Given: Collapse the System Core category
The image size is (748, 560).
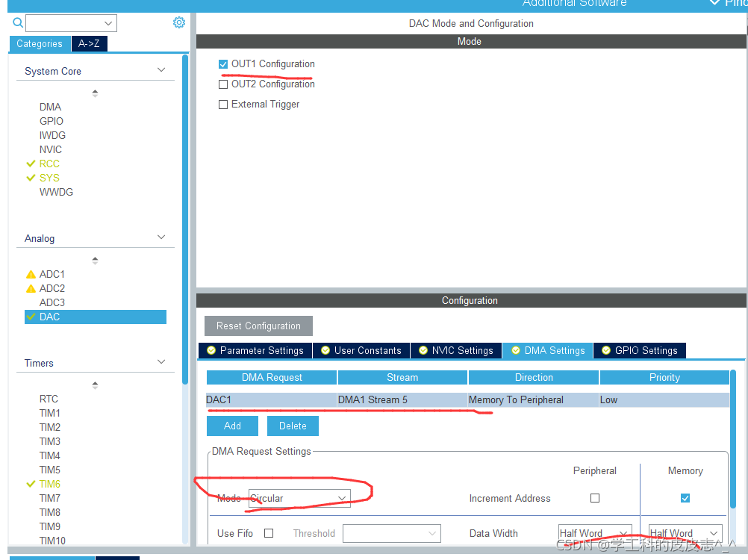Looking at the screenshot, I should pyautogui.click(x=161, y=70).
